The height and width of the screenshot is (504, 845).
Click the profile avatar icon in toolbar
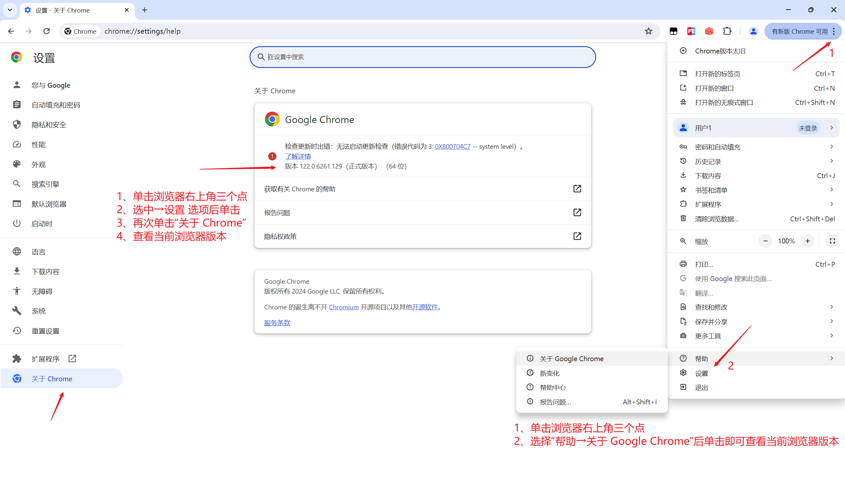pos(753,31)
